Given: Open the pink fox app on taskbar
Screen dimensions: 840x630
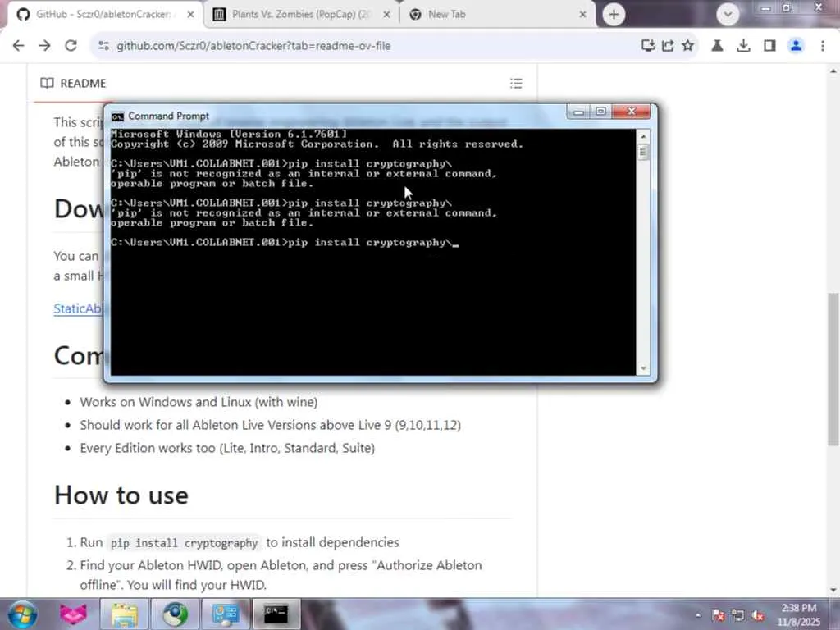Looking at the screenshot, I should click(x=73, y=614).
